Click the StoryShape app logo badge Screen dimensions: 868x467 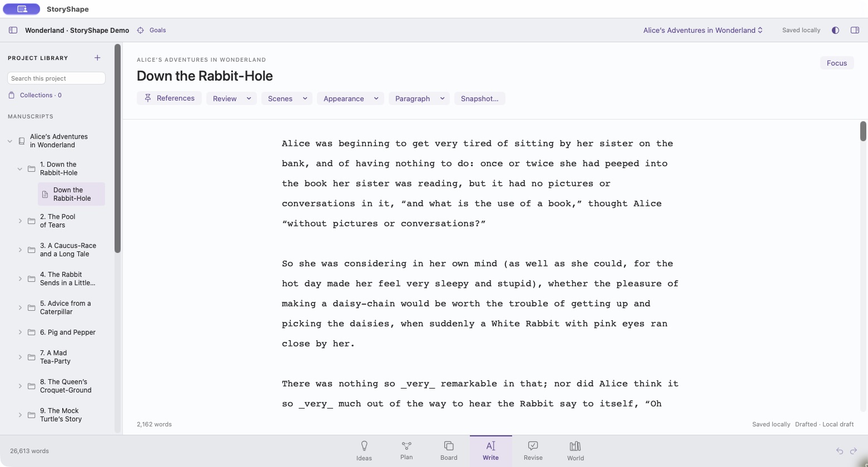[x=22, y=9]
